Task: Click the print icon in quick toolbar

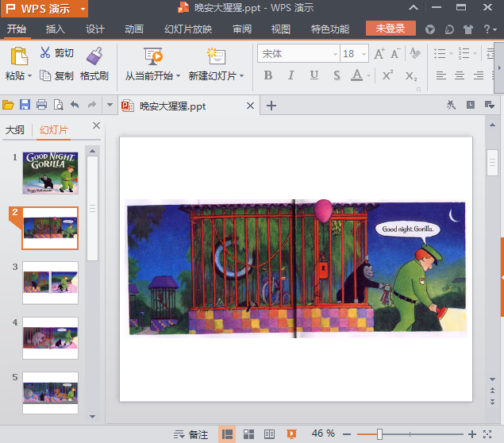Action: tap(40, 105)
